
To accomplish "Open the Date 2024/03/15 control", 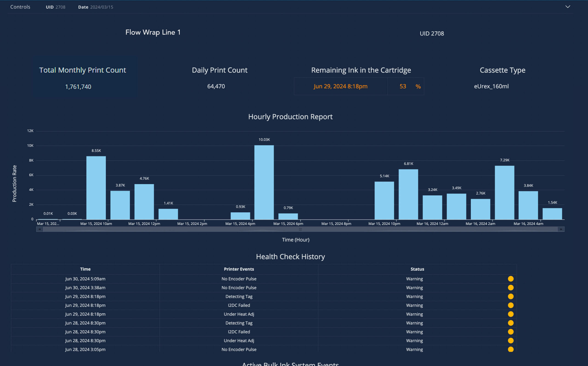I will [96, 7].
